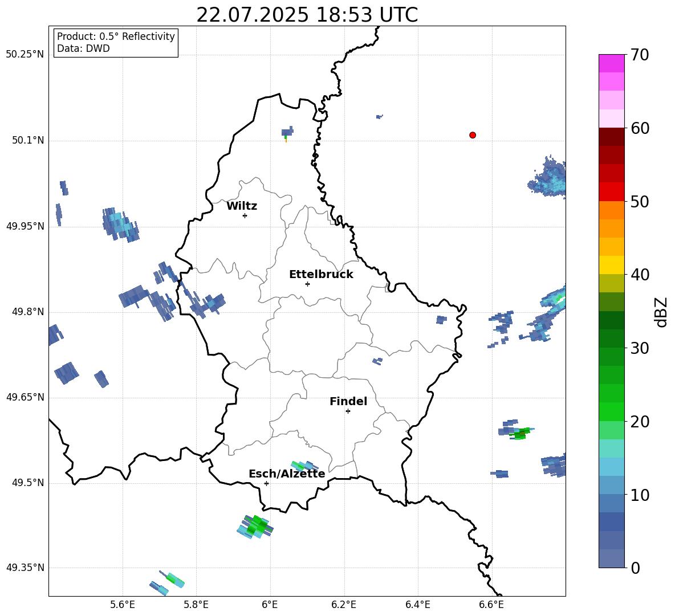Click the bright red colorbar segment at 50
Viewport: 675px width, 616px height.
tap(611, 192)
